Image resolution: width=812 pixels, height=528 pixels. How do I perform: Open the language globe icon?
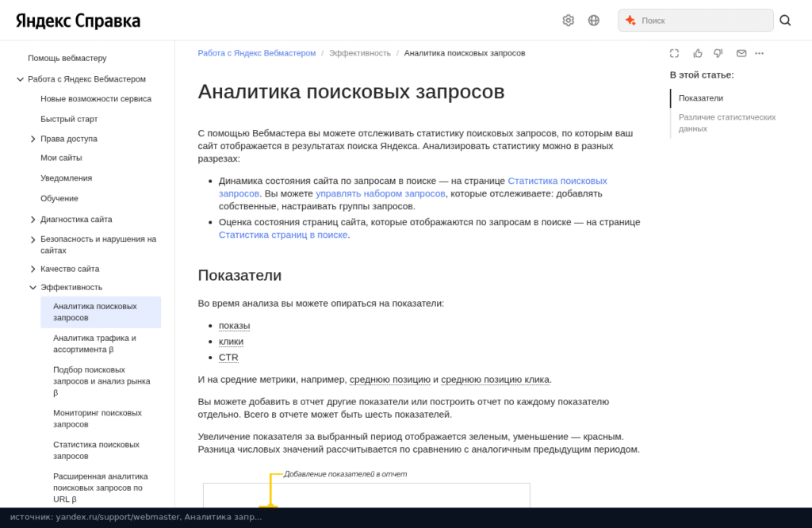tap(593, 20)
